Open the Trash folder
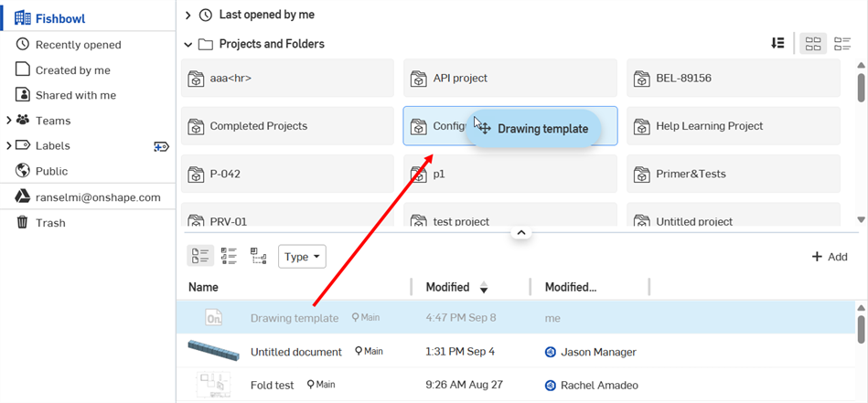Screen dimensions: 868x403 pyautogui.click(x=50, y=222)
